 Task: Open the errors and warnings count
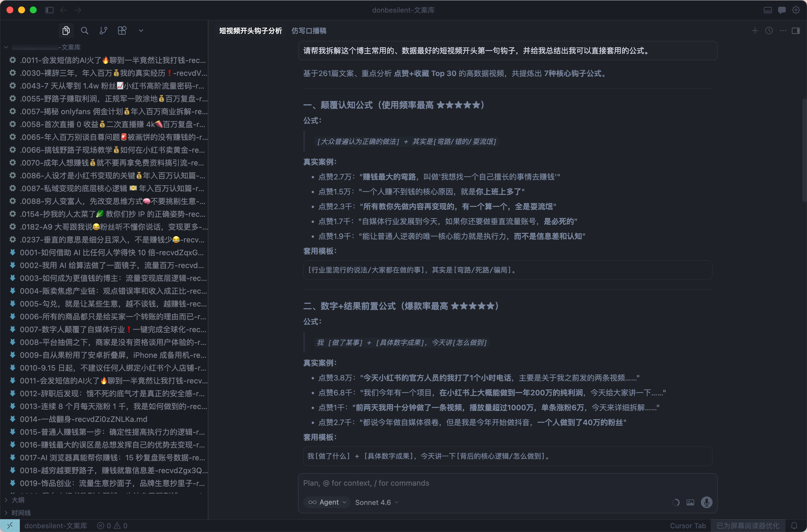click(112, 526)
